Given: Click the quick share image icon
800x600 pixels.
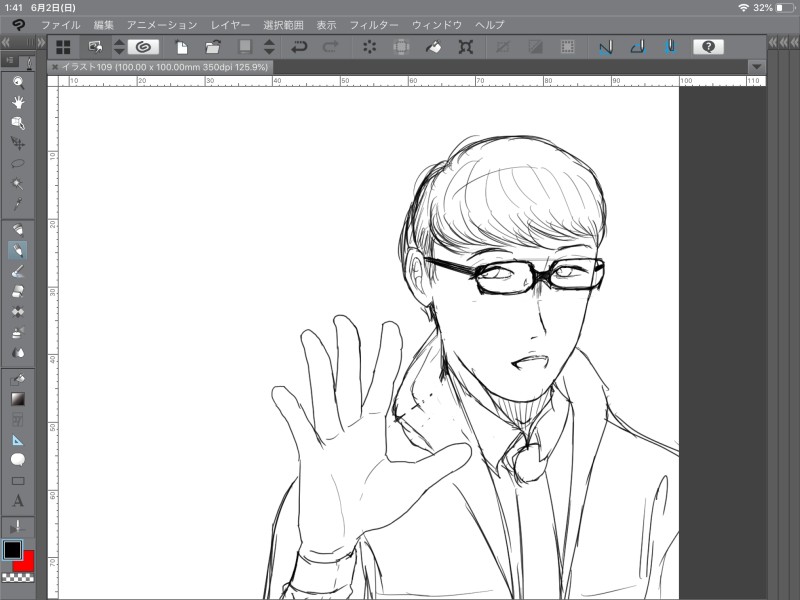Looking at the screenshot, I should [x=95, y=47].
